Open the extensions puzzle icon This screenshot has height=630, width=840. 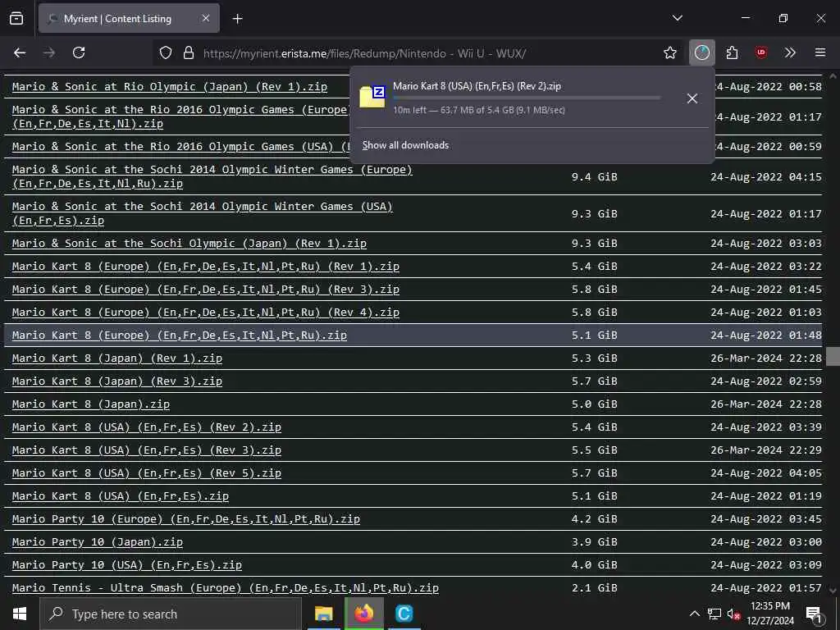(x=732, y=52)
